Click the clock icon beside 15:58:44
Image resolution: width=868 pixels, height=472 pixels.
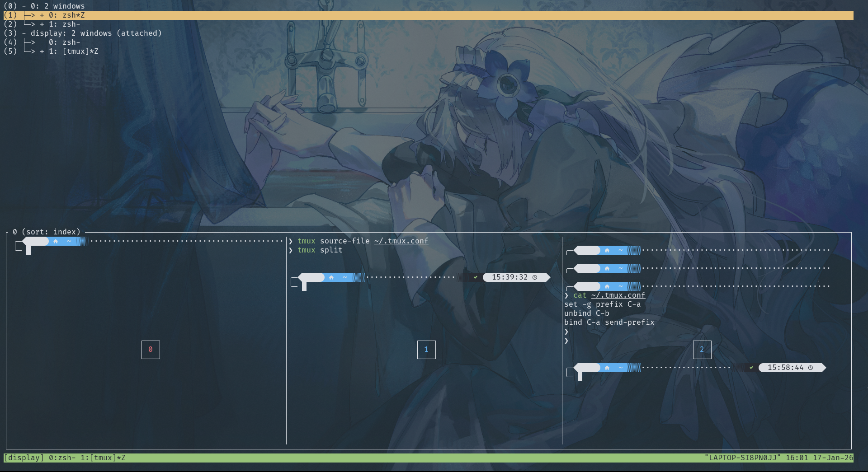point(811,368)
